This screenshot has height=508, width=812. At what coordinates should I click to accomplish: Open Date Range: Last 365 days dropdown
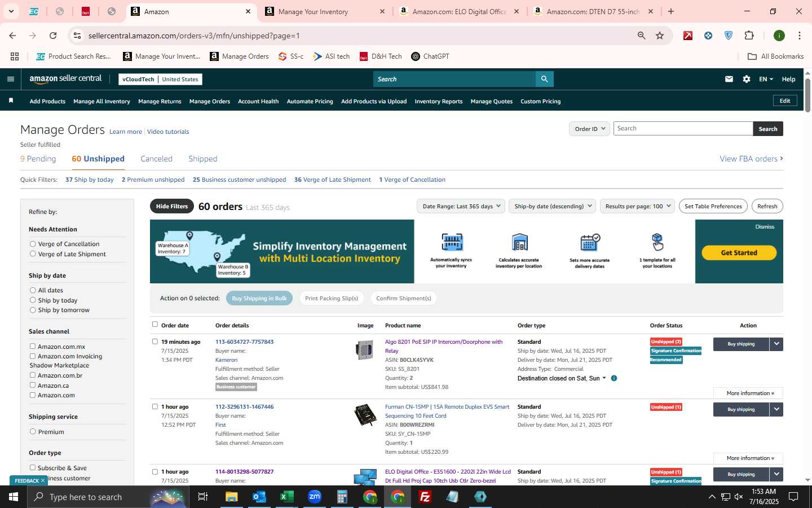point(461,206)
